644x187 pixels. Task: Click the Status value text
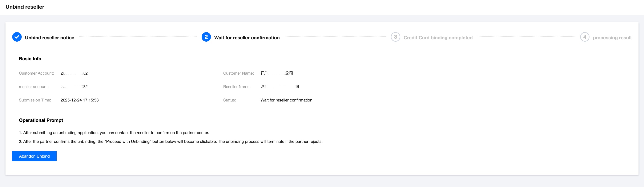[x=286, y=100]
